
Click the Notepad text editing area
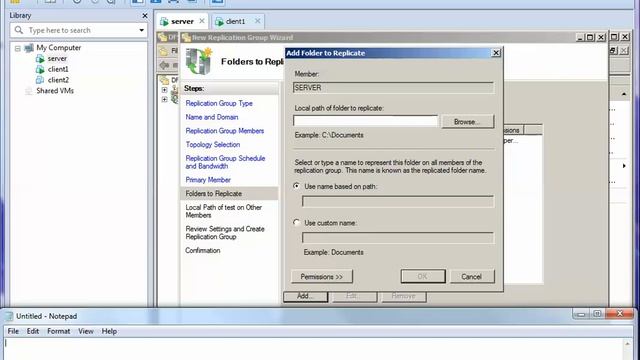tap(313, 349)
